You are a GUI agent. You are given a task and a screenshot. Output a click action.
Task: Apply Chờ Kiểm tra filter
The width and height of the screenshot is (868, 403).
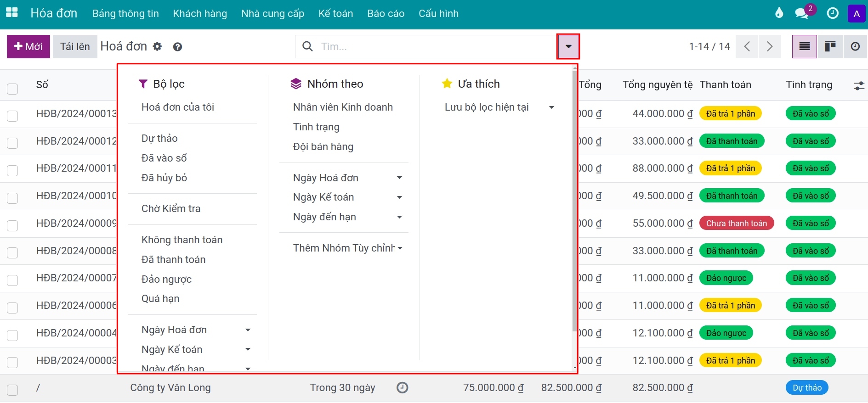(171, 209)
